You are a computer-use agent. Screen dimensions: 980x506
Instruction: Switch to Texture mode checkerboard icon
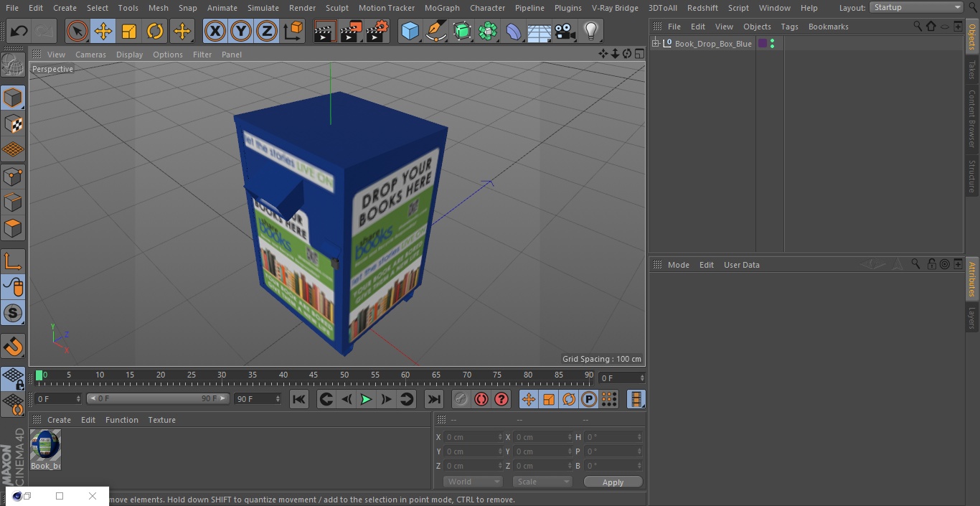click(13, 123)
